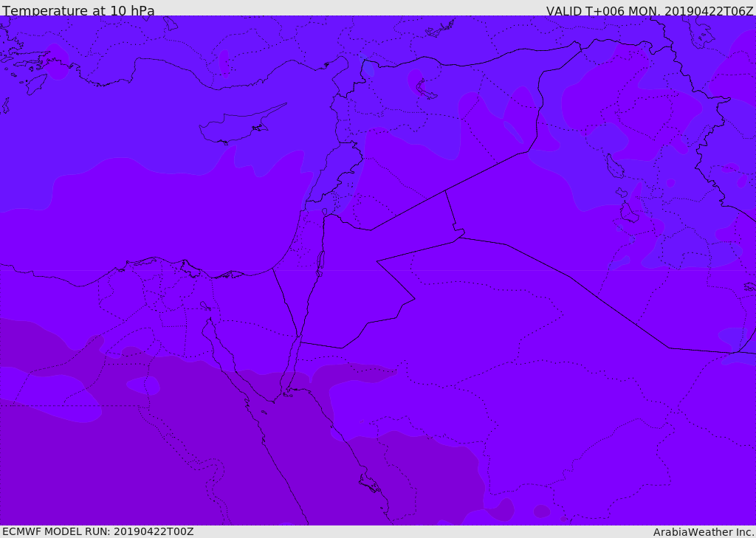This screenshot has width=756, height=538.
Task: Click the island of Cyprus on the map
Action: pyautogui.click(x=237, y=127)
